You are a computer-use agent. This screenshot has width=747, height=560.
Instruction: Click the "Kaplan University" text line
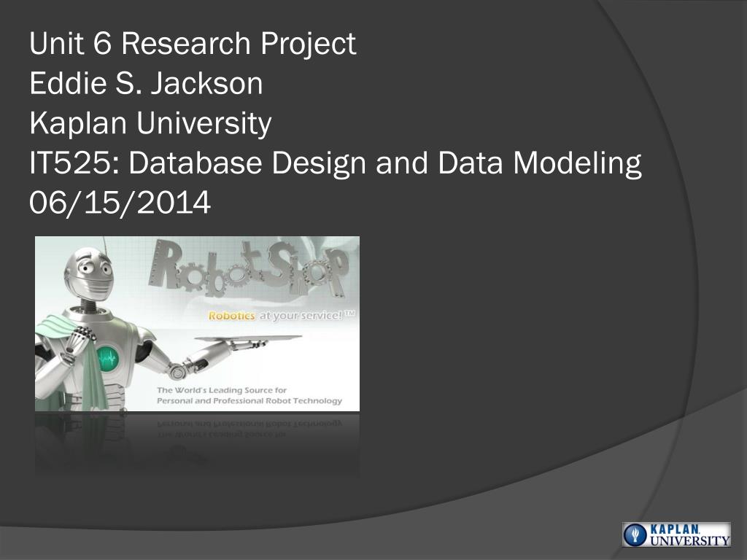150,123
